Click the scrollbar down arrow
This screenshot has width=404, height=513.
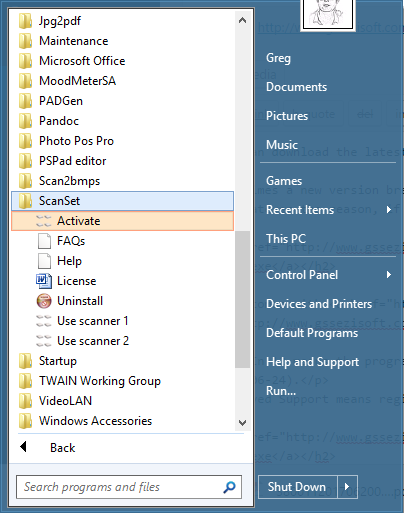coord(242,423)
